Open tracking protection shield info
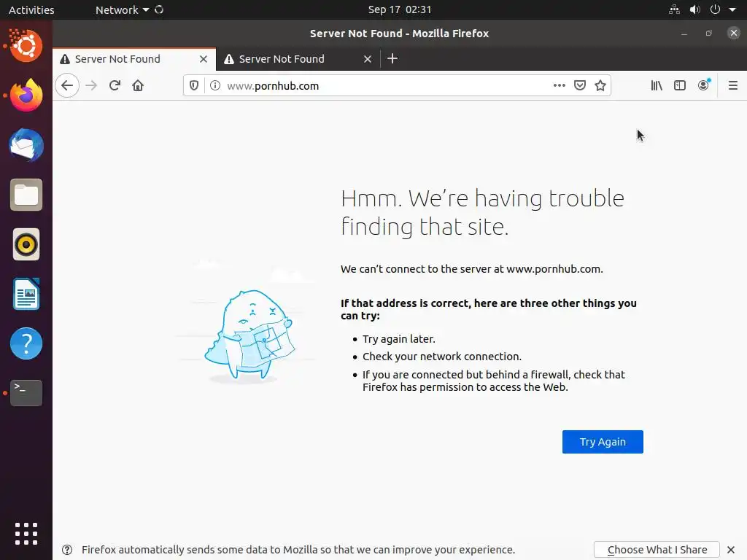The height and width of the screenshot is (560, 747). tap(194, 86)
